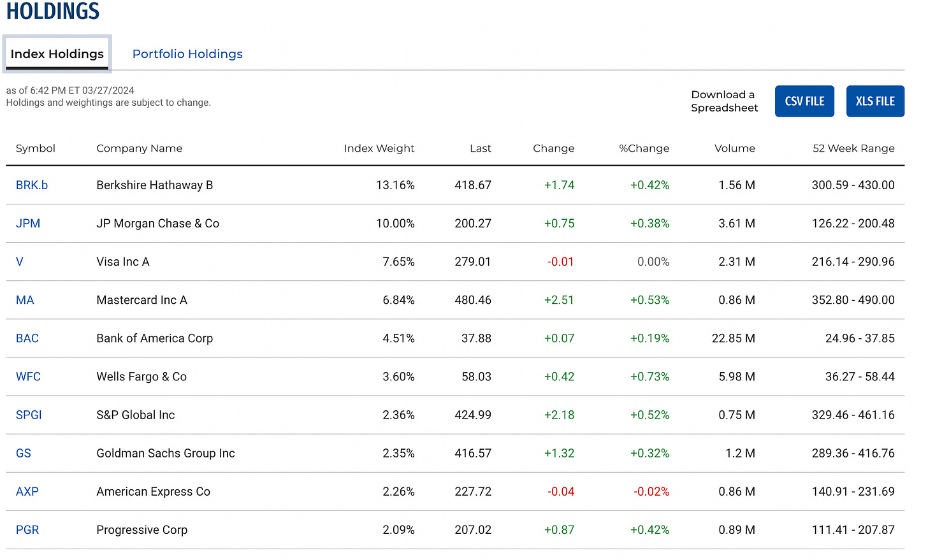928x560 pixels.
Task: Click the 0.00% percent change value
Action: click(653, 262)
